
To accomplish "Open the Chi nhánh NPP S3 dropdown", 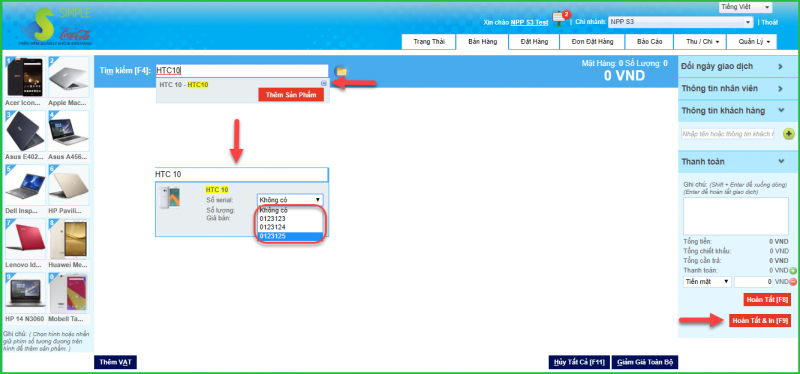I will tap(680, 22).
